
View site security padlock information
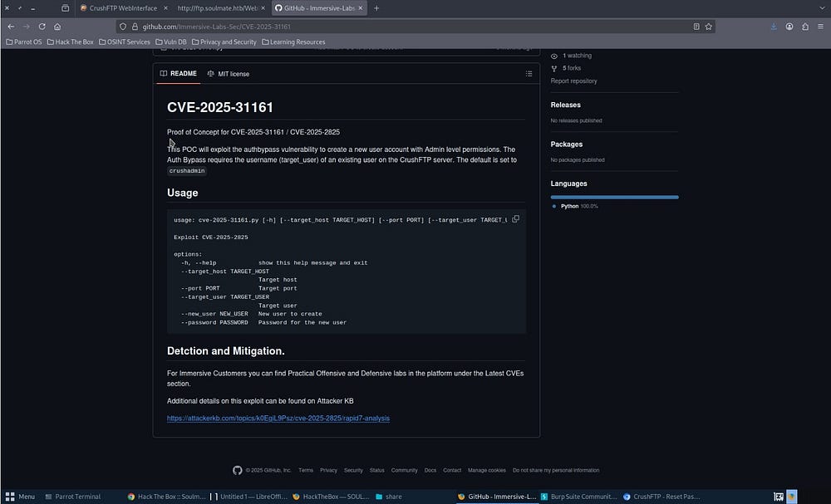coord(135,27)
